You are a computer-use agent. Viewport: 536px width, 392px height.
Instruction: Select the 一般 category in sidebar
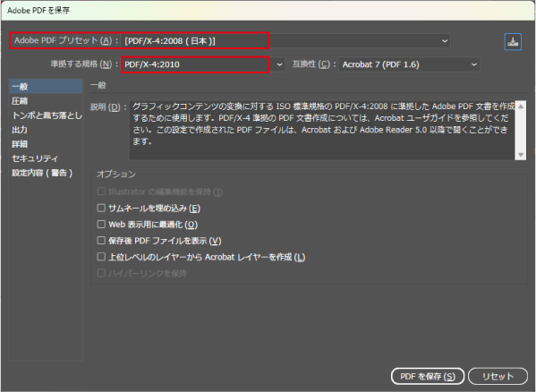tap(46, 87)
